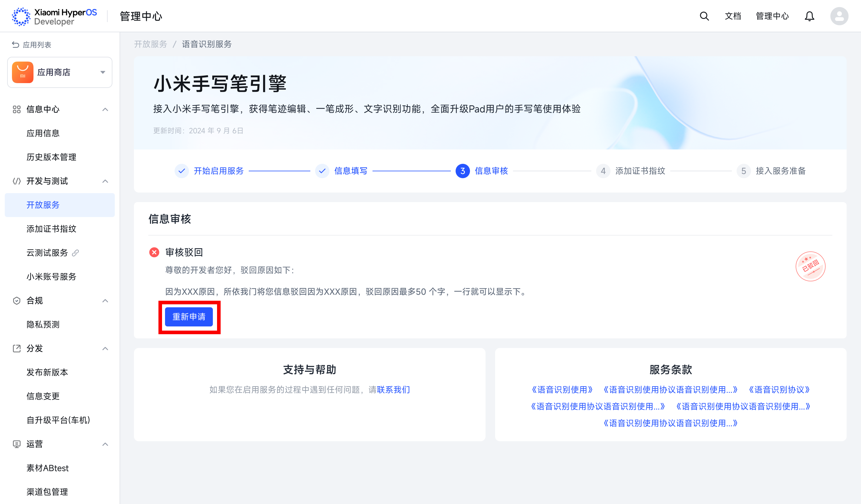This screenshot has height=504, width=861.
Task: Click the step 5 circle 接入服务准备
Action: (744, 171)
